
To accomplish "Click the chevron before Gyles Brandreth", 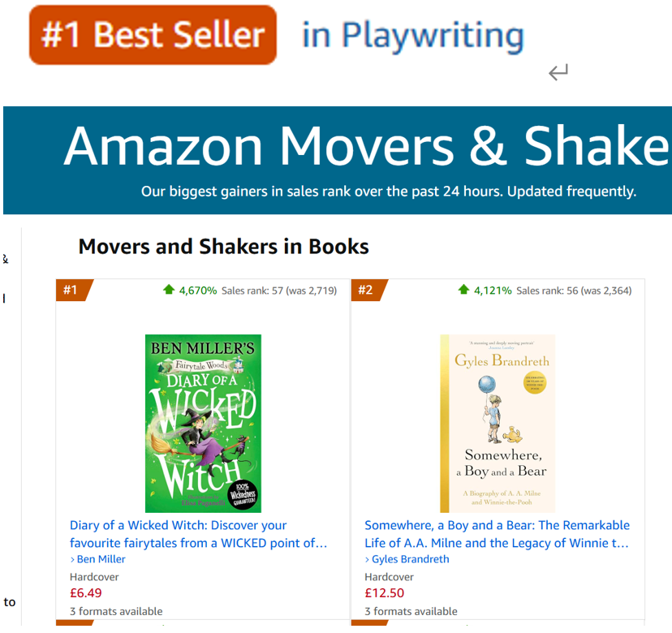I will 368,560.
